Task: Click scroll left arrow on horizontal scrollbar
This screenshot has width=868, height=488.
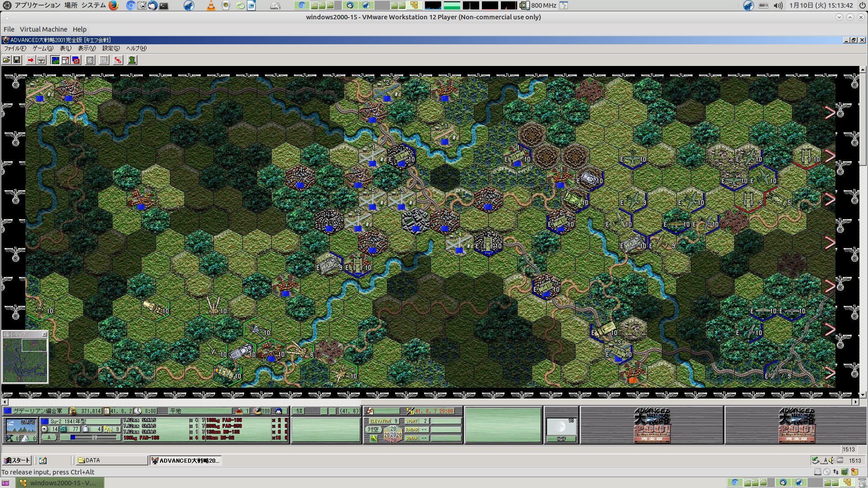Action: click(5, 402)
